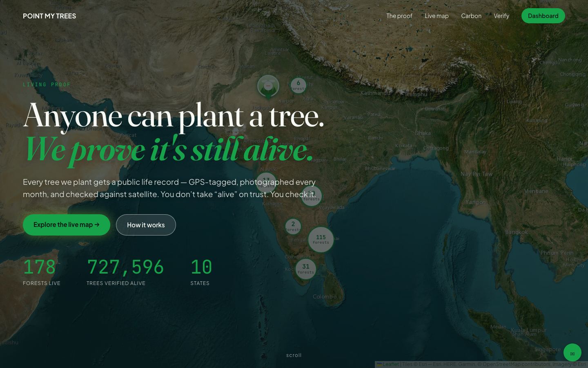This screenshot has height=368, width=588.
Task: Open the 31 forests map cluster
Action: [305, 269]
